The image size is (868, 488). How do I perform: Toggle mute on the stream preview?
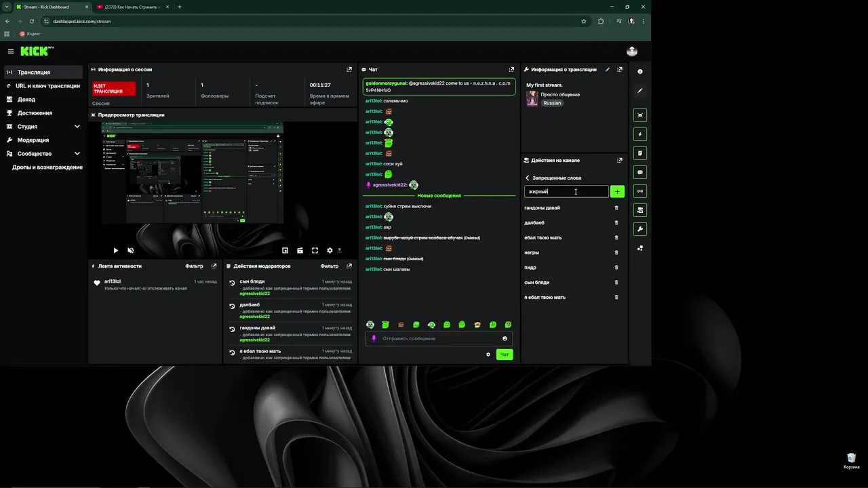131,250
